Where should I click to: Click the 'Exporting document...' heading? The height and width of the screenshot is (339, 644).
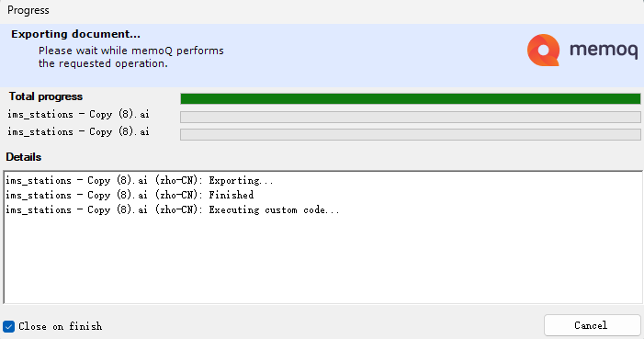coord(75,34)
